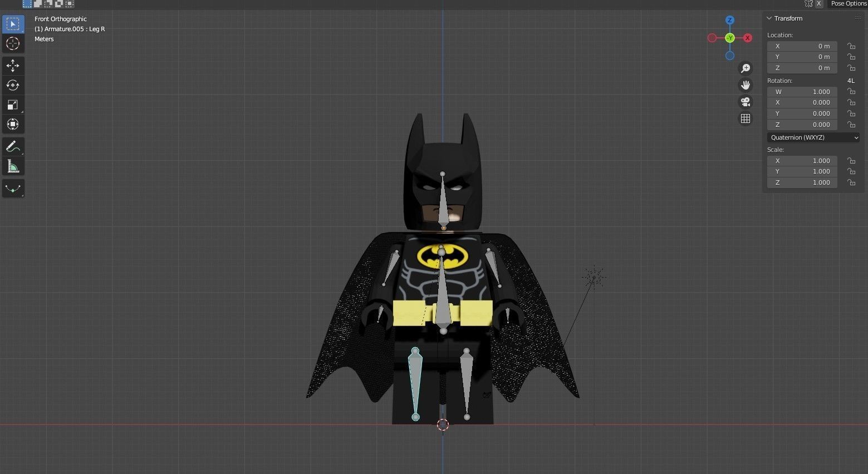Set selection mode to new selection
Viewport: 868px width, 474px height.
(27, 4)
